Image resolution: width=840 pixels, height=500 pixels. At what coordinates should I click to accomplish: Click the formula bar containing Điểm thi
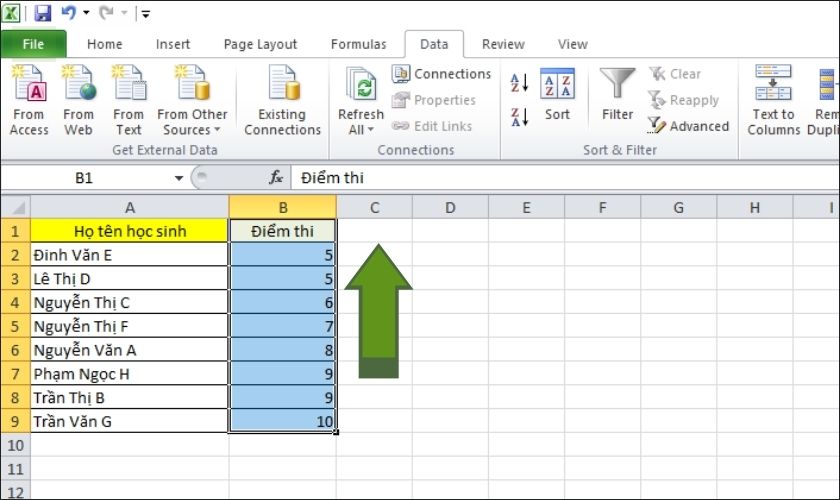pos(565,178)
